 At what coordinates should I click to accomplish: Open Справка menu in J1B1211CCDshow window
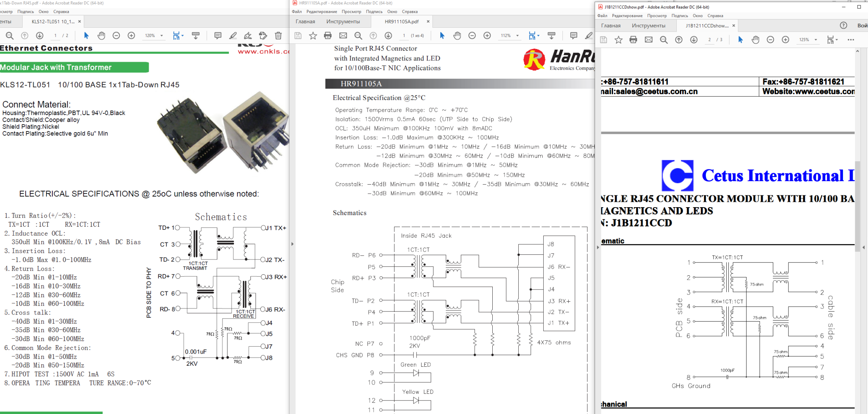[x=715, y=16]
